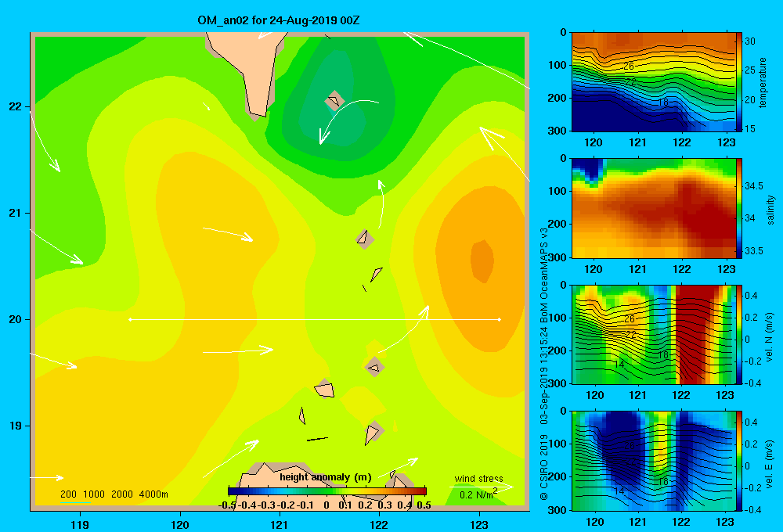Viewport: 783px width, 532px height.
Task: Click the wind stress reference arrow
Action: pyautogui.click(x=481, y=487)
